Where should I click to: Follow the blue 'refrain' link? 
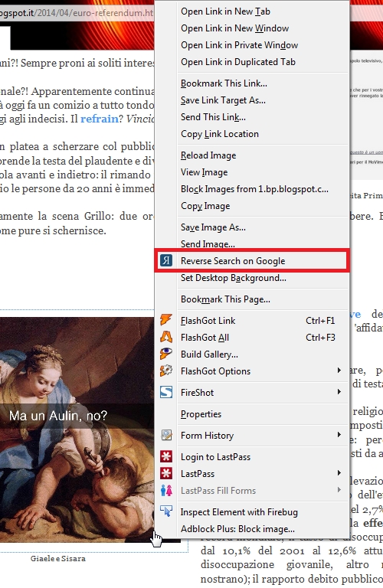coord(100,119)
